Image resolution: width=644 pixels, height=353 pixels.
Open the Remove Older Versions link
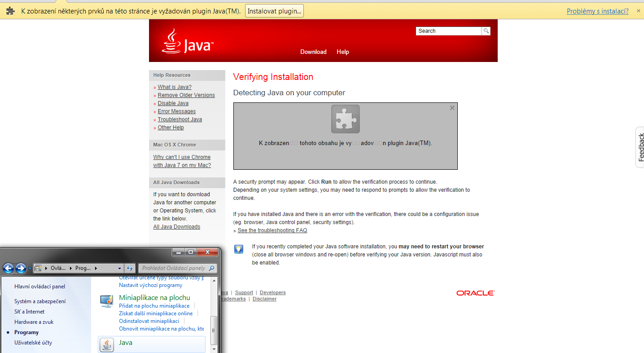coord(186,95)
